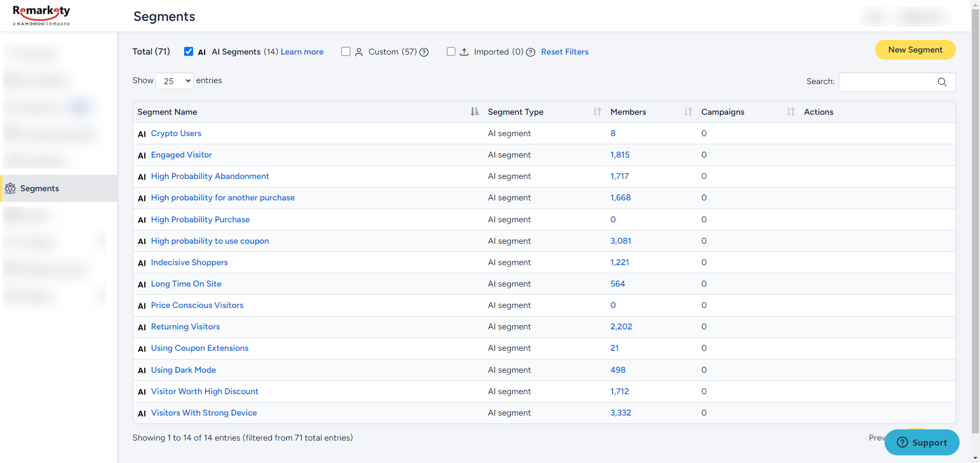Click the AI badge next to Engaged Visitor
This screenshot has width=980, height=463.
pyautogui.click(x=142, y=156)
